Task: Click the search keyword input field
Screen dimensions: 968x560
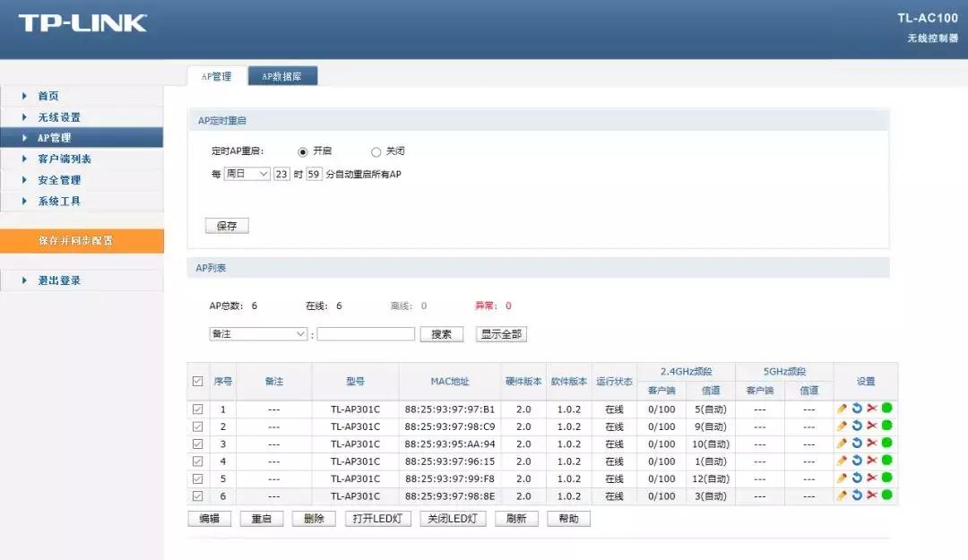Action: (367, 333)
